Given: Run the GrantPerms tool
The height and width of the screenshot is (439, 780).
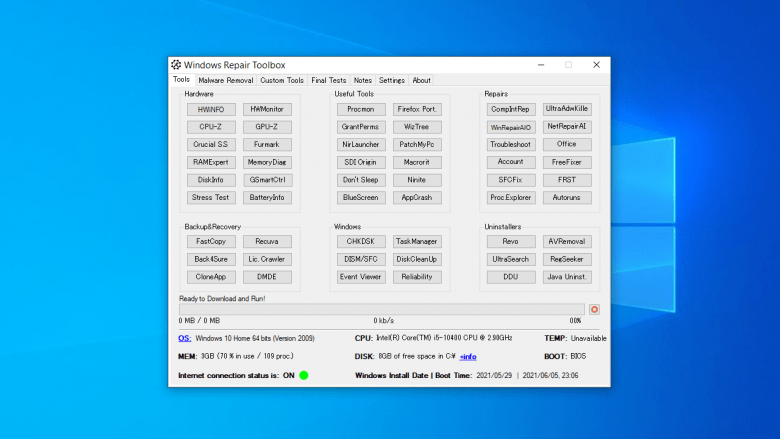Looking at the screenshot, I should (361, 127).
